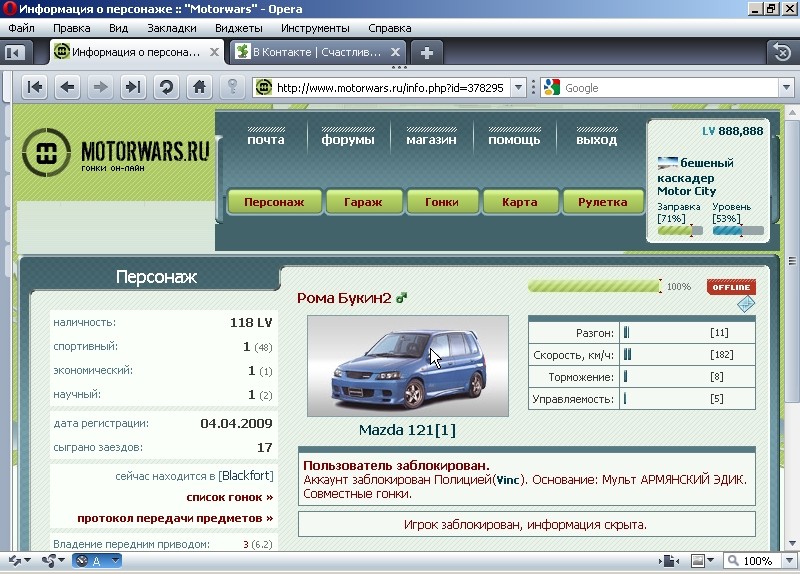
Task: Reload the current page
Action: point(166,87)
